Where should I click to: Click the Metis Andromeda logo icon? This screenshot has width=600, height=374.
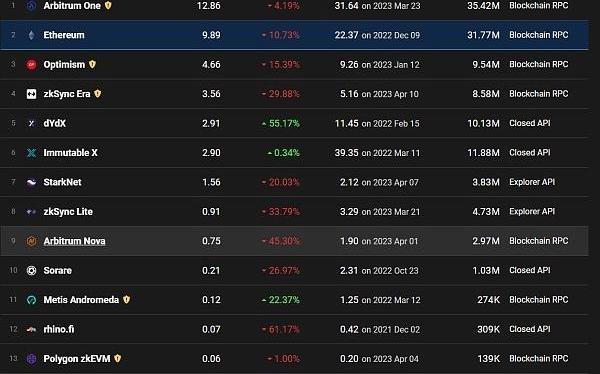coord(31,300)
